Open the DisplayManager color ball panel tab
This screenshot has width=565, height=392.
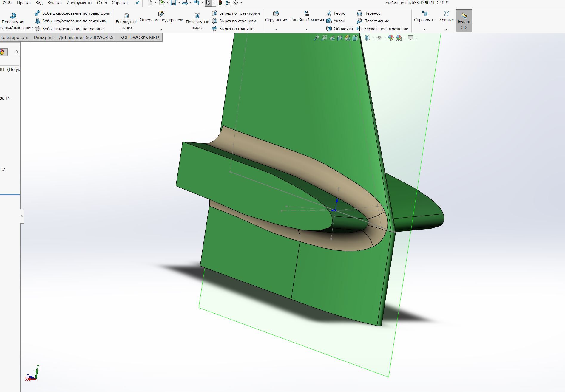(x=2, y=52)
